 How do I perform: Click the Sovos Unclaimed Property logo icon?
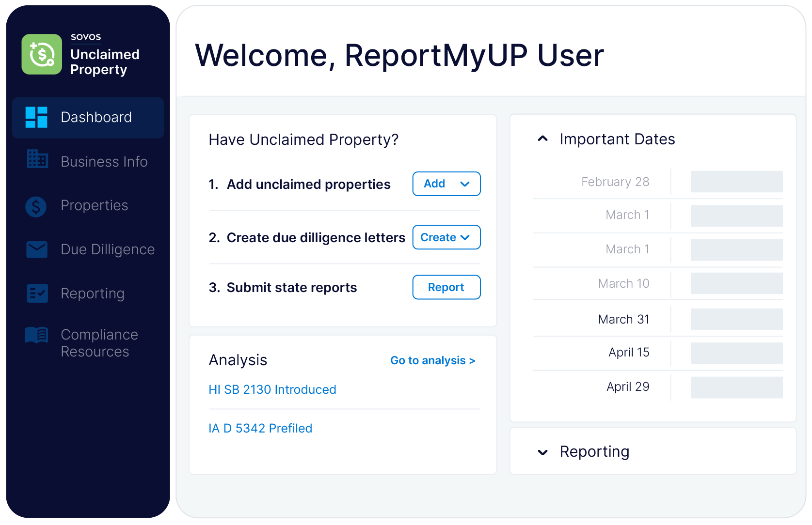pos(42,54)
